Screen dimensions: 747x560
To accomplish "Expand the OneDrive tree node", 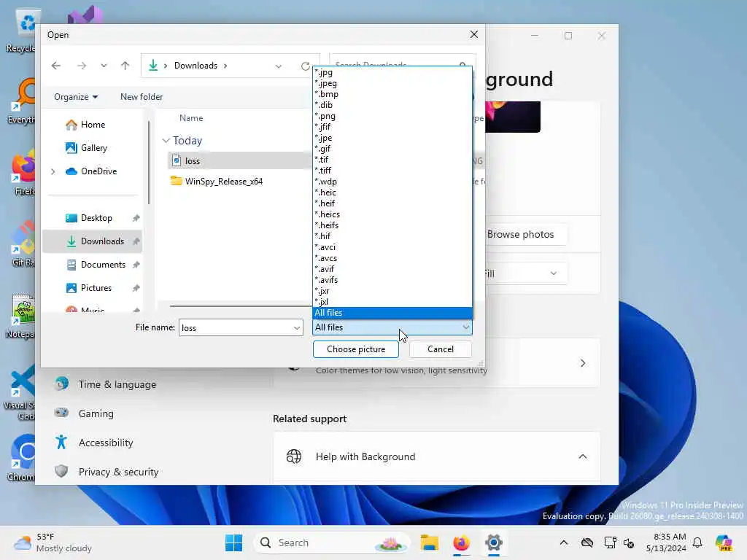I will 53,171.
